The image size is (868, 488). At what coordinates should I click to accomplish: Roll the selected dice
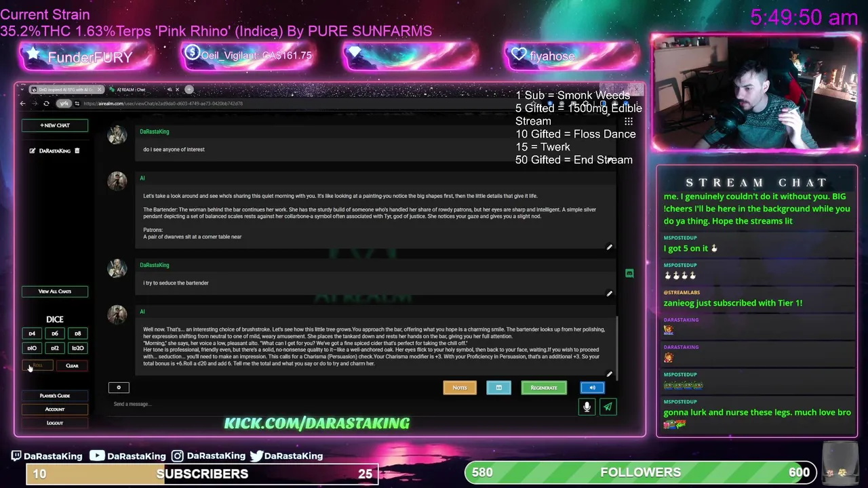pos(37,366)
